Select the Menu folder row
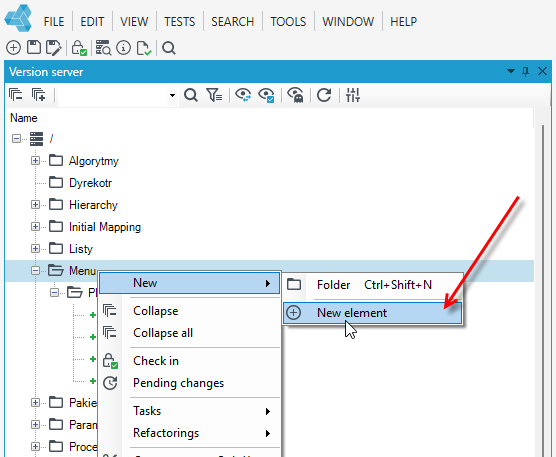Image resolution: width=556 pixels, height=457 pixels. (269, 271)
